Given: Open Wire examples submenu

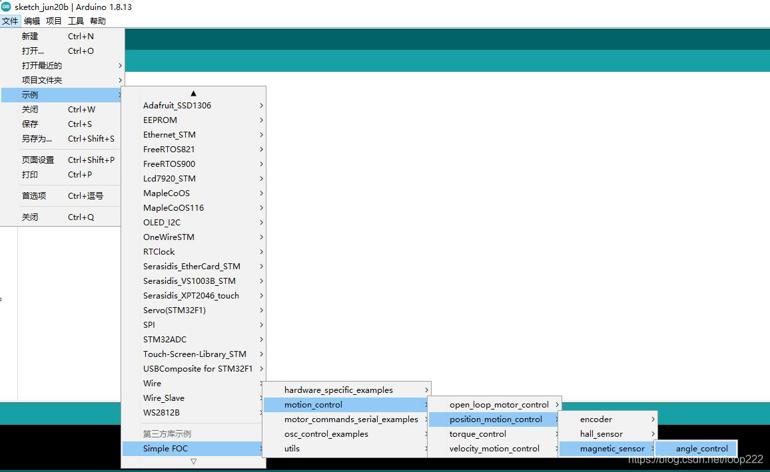Looking at the screenshot, I should click(x=193, y=384).
